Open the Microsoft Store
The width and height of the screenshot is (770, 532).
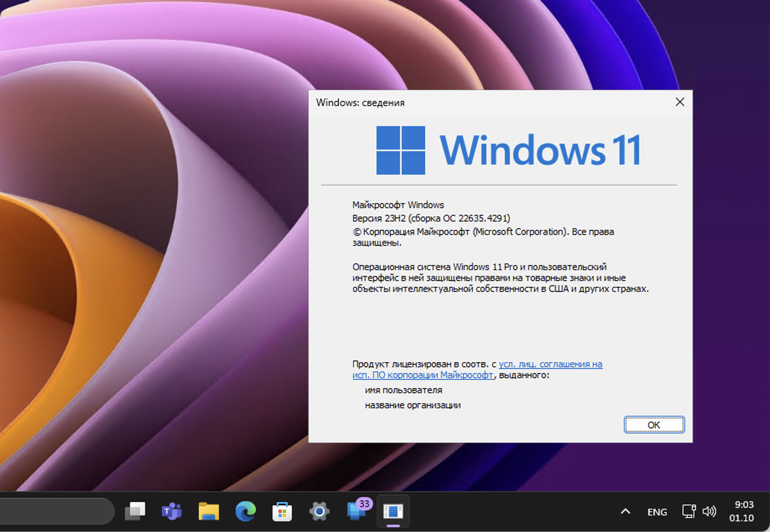[x=282, y=511]
